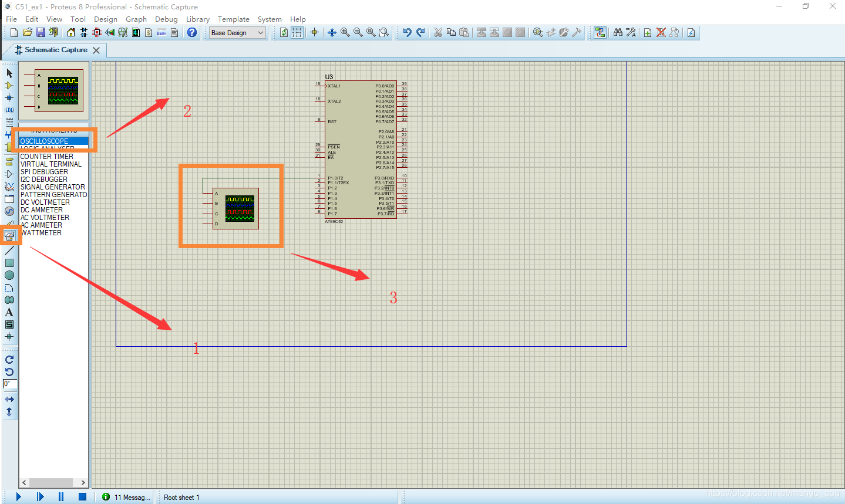This screenshot has width=845, height=504.
Task: Open the Graph menu
Action: point(136,19)
